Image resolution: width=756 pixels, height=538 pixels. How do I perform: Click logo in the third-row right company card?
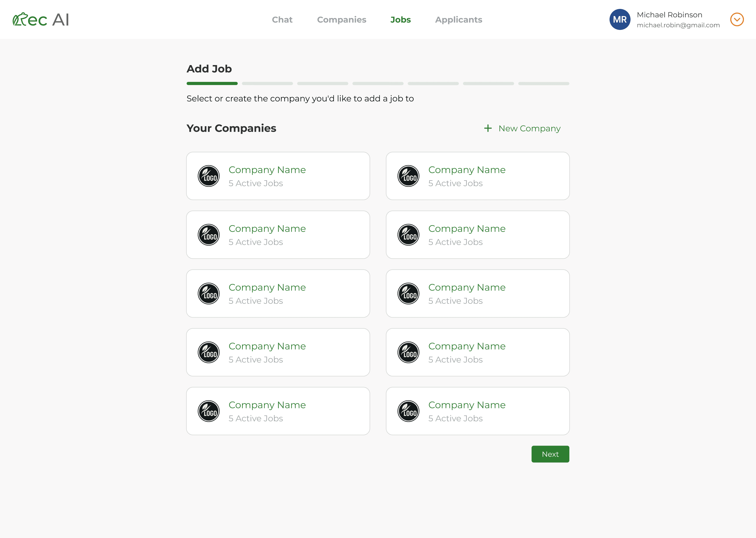[408, 293]
